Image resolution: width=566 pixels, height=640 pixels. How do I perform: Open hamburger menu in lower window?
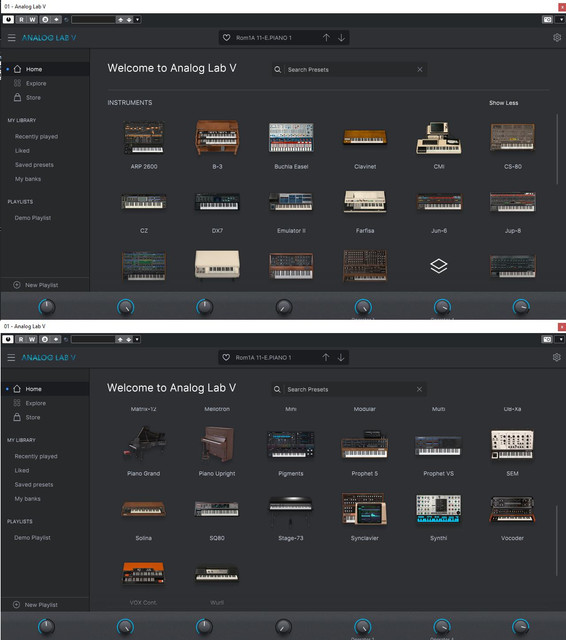11,358
